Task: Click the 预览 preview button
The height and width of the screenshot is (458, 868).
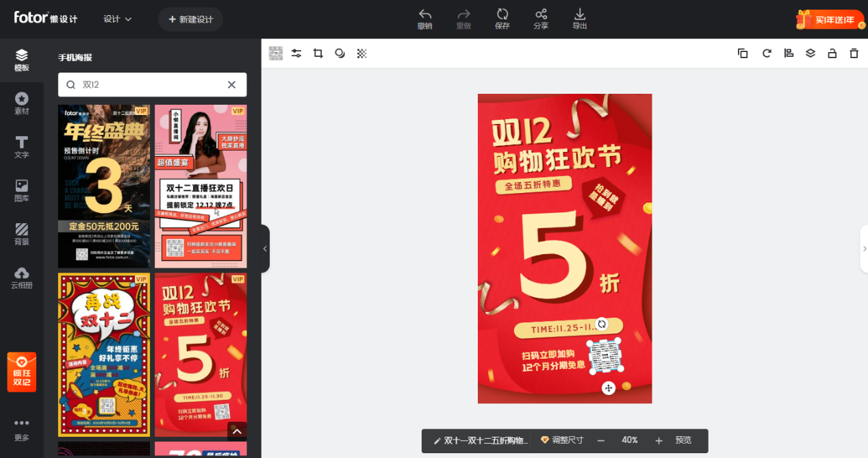Action: click(683, 440)
